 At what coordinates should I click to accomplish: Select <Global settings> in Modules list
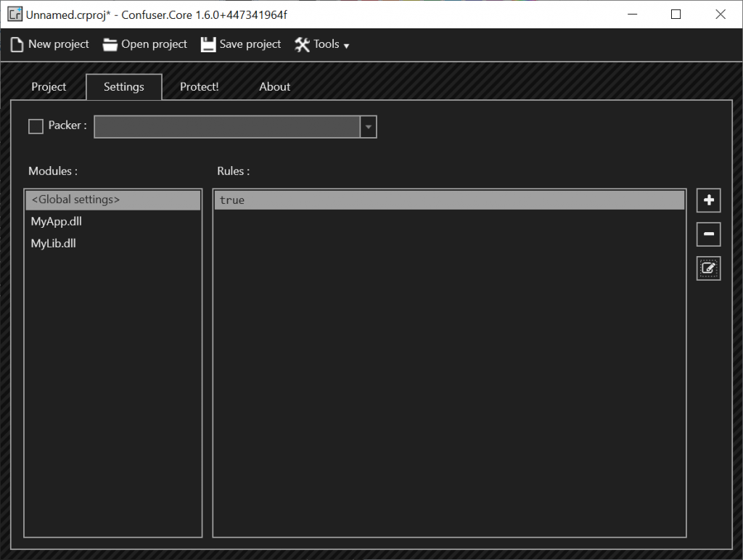[113, 200]
